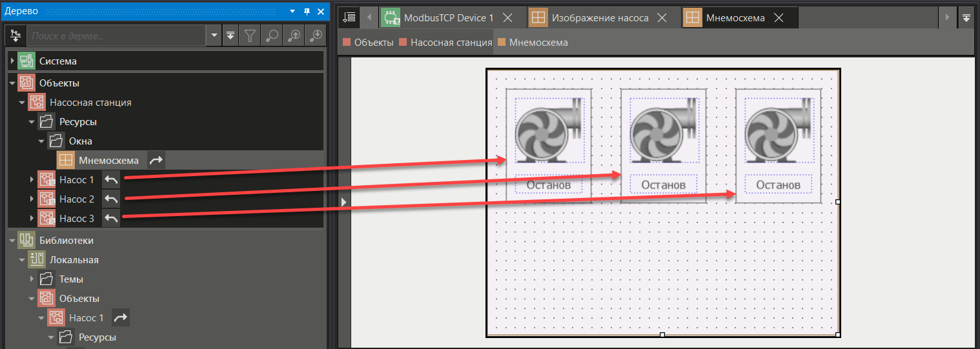This screenshot has height=349, width=980.
Task: Click the Насосная станция breadcrumb
Action: tap(446, 43)
